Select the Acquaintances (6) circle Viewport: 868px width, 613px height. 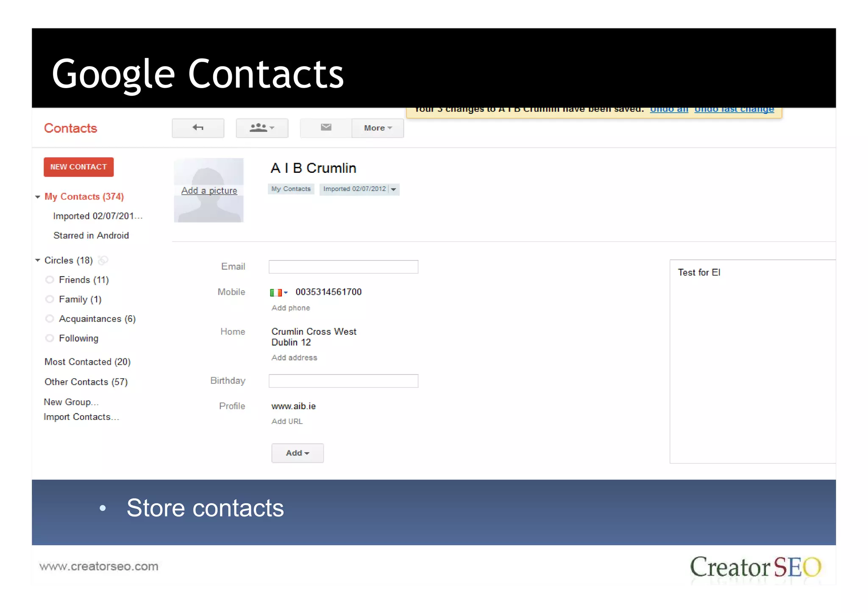(x=97, y=319)
